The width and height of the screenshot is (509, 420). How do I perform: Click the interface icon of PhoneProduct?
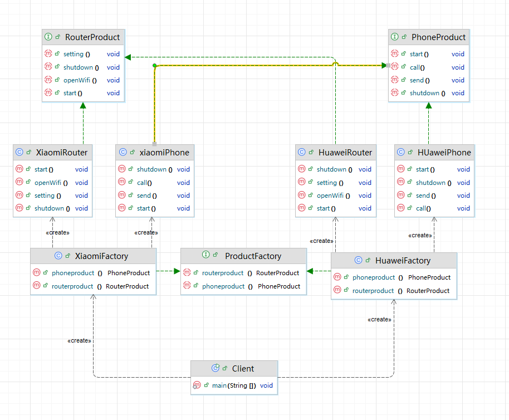[x=394, y=37]
